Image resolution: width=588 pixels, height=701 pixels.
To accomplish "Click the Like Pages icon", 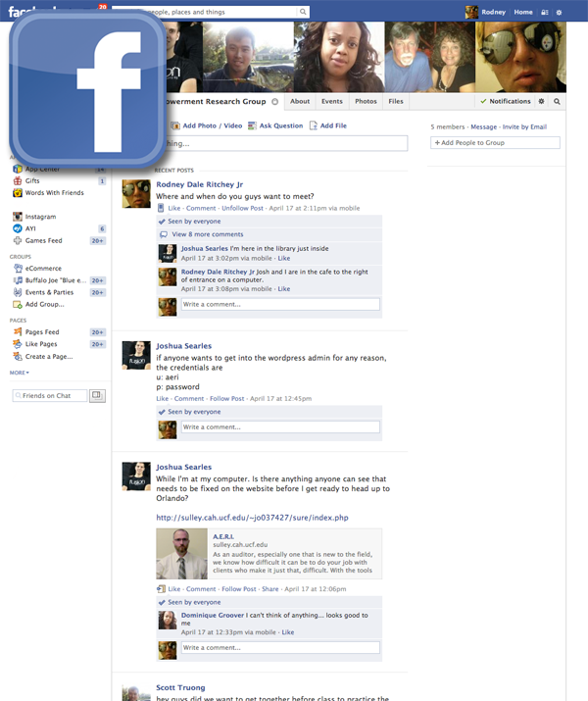I will [x=18, y=344].
